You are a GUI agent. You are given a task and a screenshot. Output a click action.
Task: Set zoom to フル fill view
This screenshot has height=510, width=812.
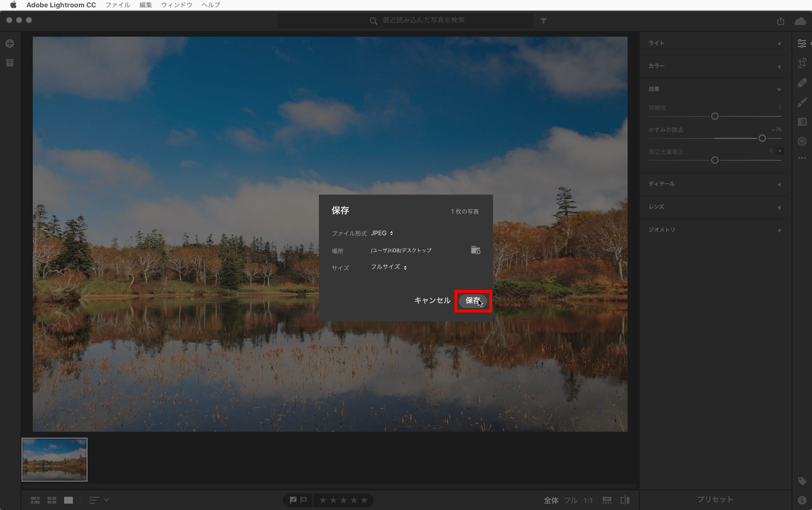coord(571,500)
